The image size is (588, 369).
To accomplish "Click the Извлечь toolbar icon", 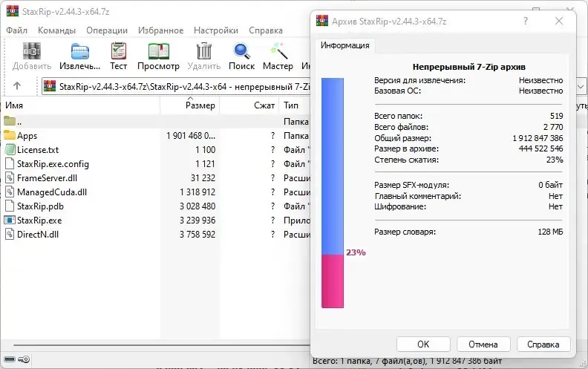I will coord(80,51).
